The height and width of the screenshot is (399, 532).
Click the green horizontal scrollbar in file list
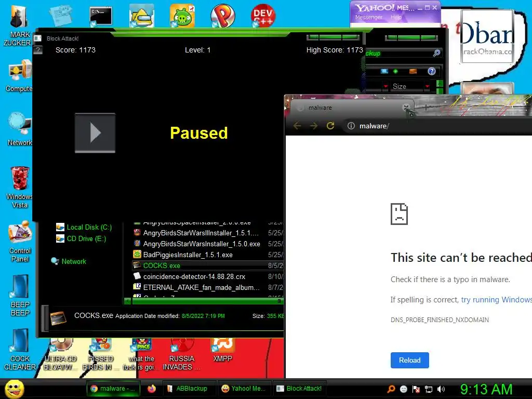click(207, 301)
